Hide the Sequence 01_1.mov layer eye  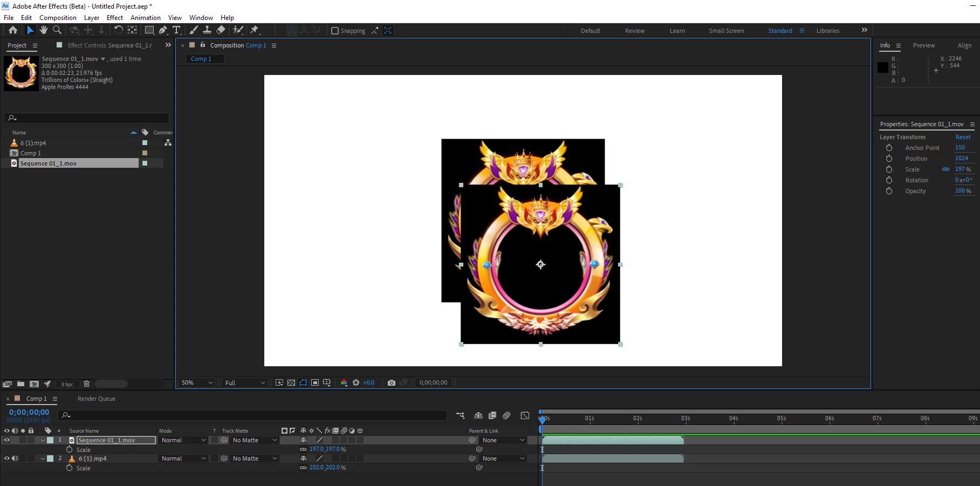click(7, 440)
